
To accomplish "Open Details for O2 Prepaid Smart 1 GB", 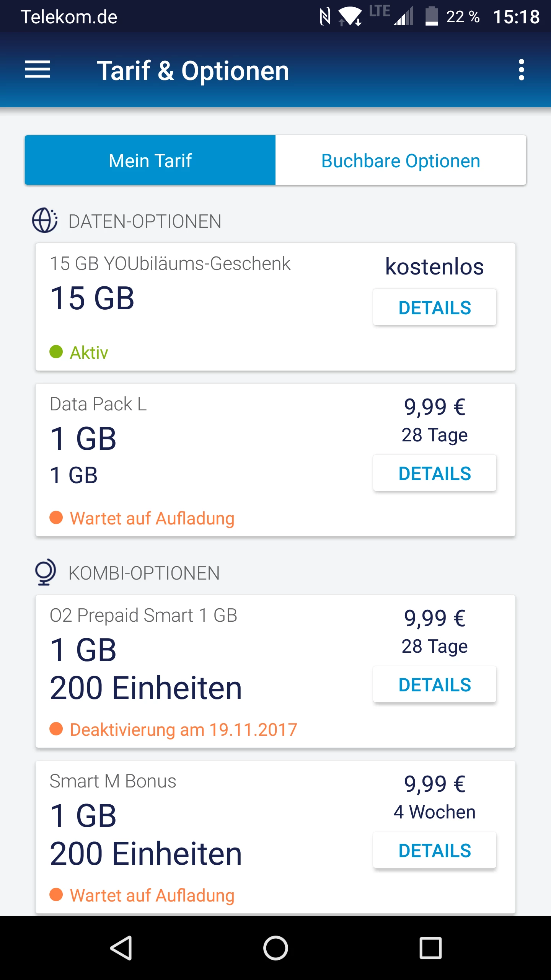I will (x=435, y=684).
